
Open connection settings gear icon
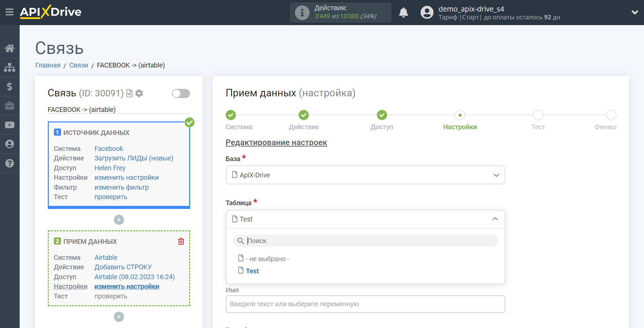[139, 93]
